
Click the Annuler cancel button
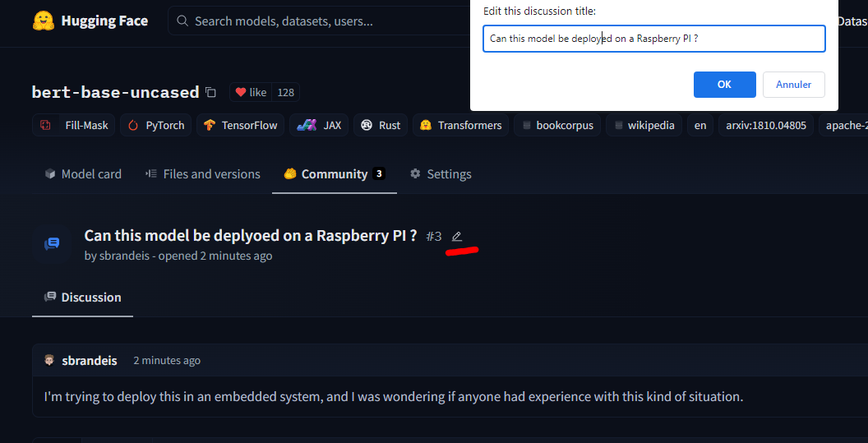(793, 85)
